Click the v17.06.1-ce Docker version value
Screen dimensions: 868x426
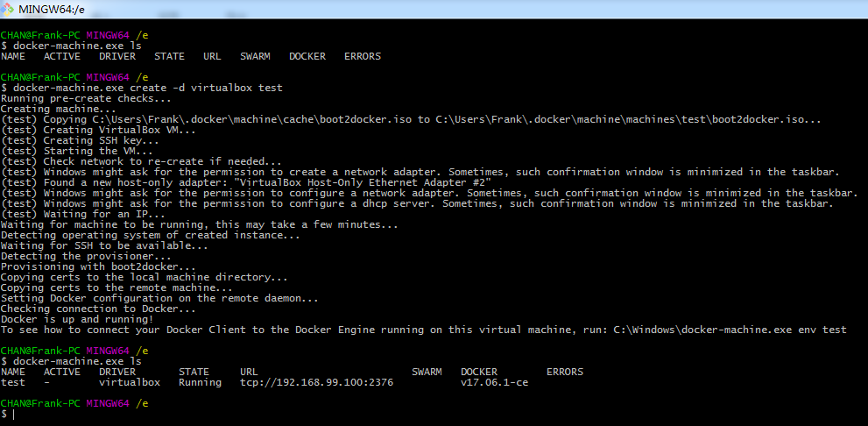494,383
